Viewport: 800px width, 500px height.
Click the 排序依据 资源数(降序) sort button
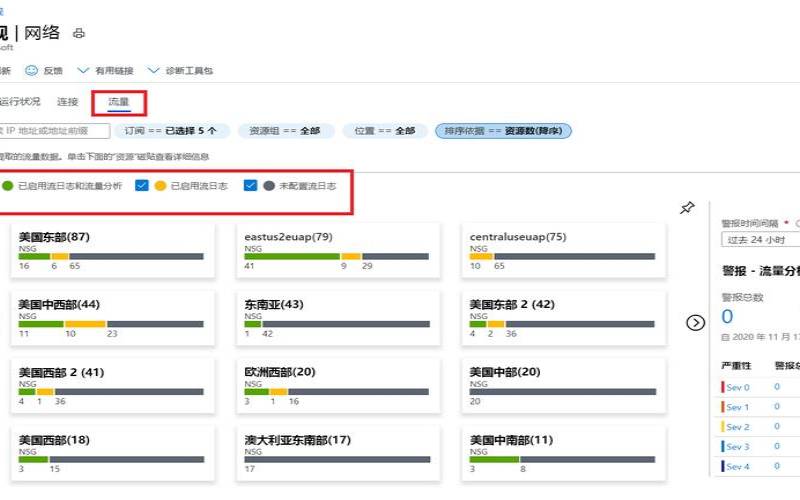coord(503,131)
